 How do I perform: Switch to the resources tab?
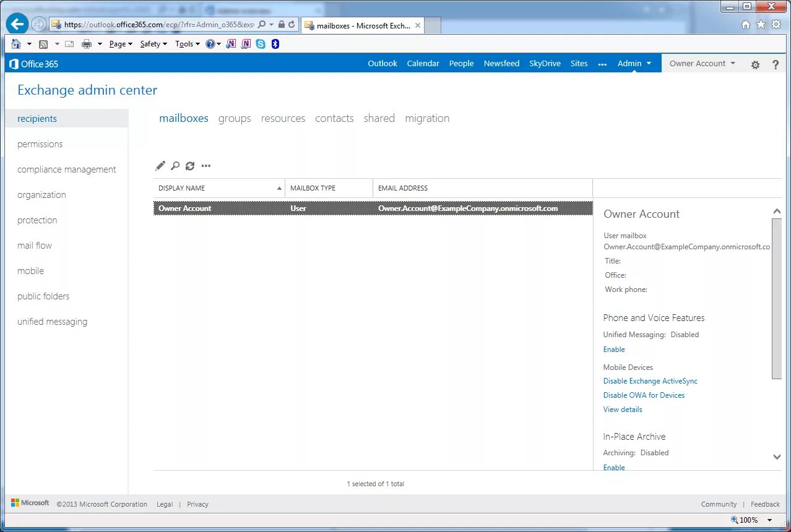pyautogui.click(x=283, y=118)
